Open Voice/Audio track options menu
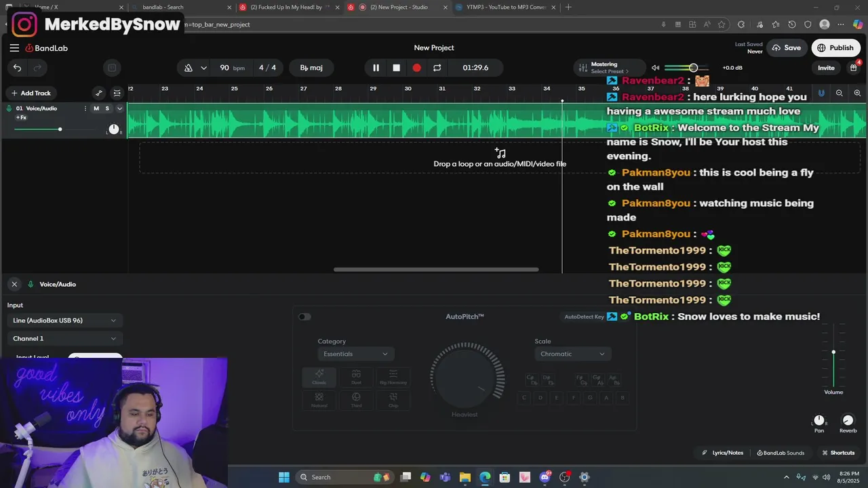The height and width of the screenshot is (488, 868). (x=85, y=108)
